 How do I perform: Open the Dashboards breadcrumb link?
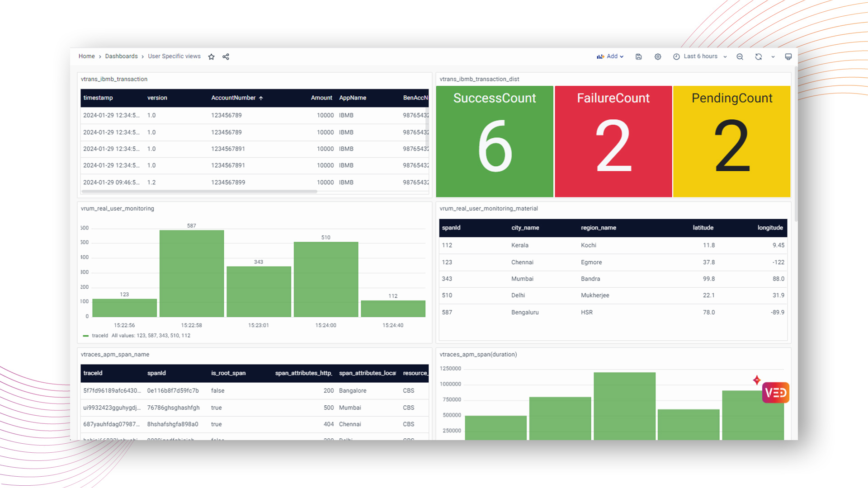[x=121, y=56]
